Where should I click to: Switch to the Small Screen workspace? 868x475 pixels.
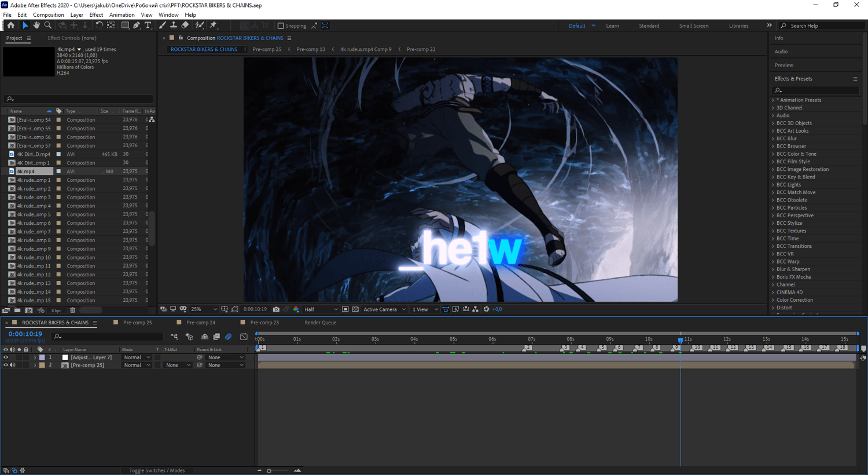point(693,25)
